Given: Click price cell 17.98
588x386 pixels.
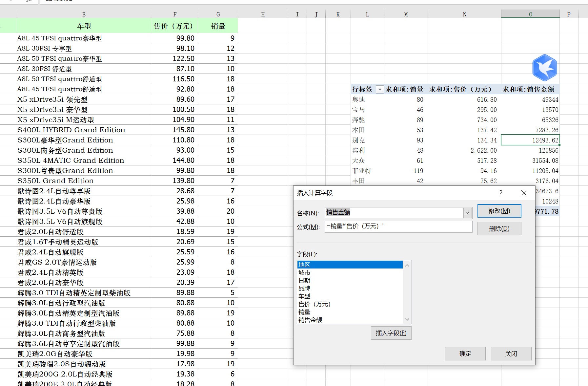Looking at the screenshot, I should pos(175,364).
